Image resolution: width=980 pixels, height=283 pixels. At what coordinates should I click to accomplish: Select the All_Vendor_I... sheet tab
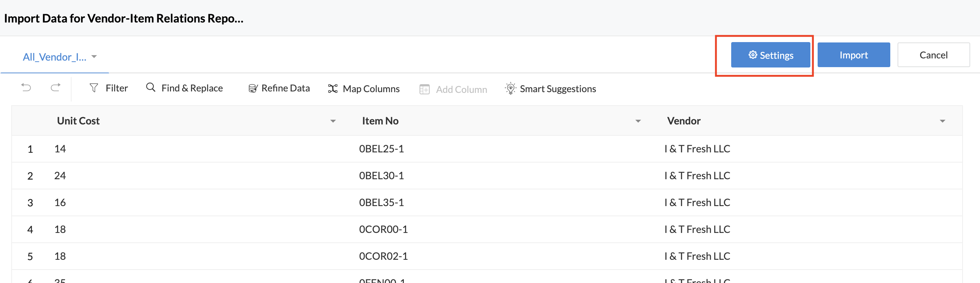[55, 57]
